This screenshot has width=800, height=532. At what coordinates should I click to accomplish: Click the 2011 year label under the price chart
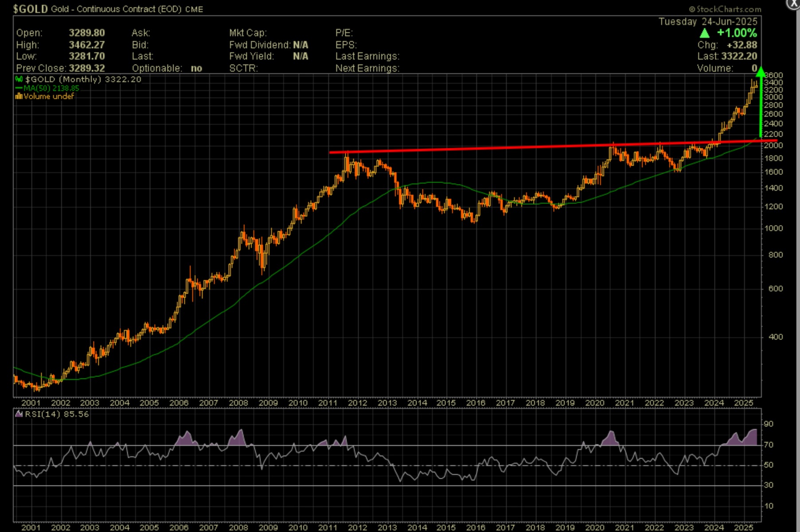pos(328,403)
